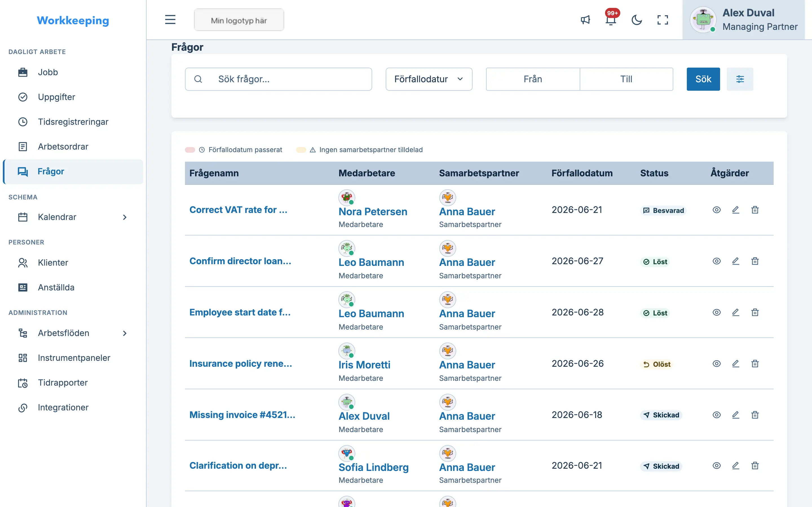Delete the Correct VAT rate question
Screen dimensions: 812x507
tap(755, 210)
